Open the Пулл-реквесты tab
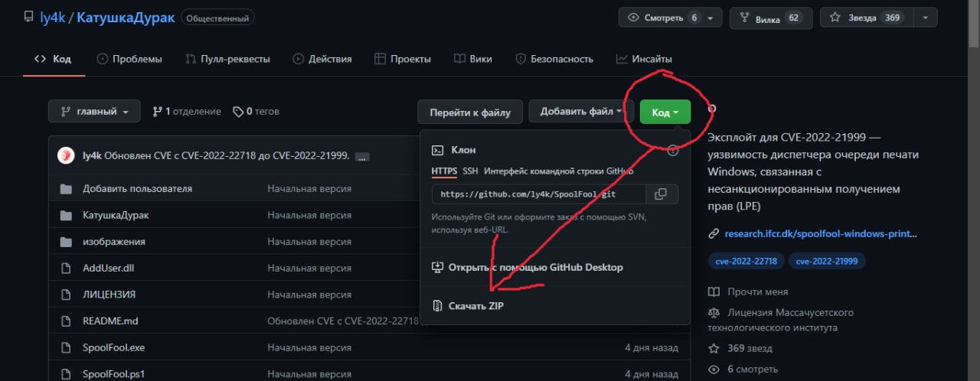Screen dimensions: 980x381 pos(227,59)
